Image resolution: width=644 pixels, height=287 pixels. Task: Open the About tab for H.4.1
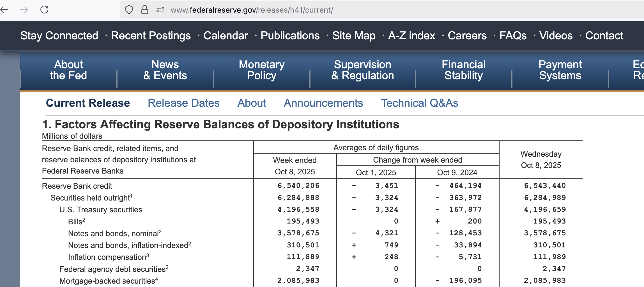point(252,103)
